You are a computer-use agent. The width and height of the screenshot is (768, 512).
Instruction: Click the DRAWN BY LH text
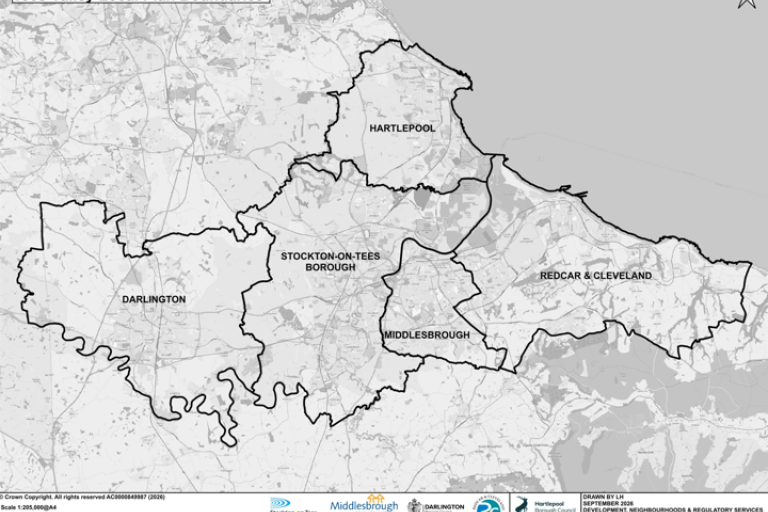pyautogui.click(x=602, y=497)
